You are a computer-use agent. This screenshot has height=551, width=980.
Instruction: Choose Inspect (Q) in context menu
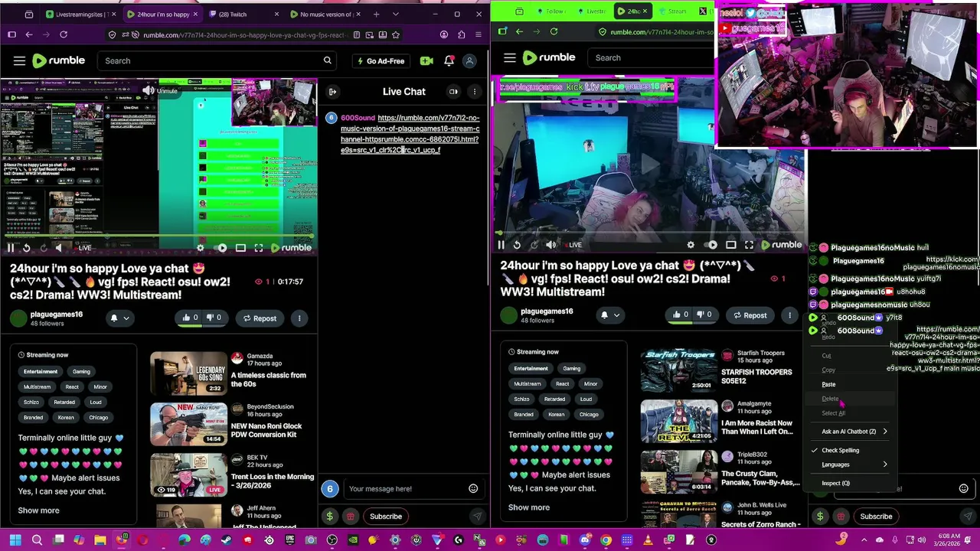835,483
